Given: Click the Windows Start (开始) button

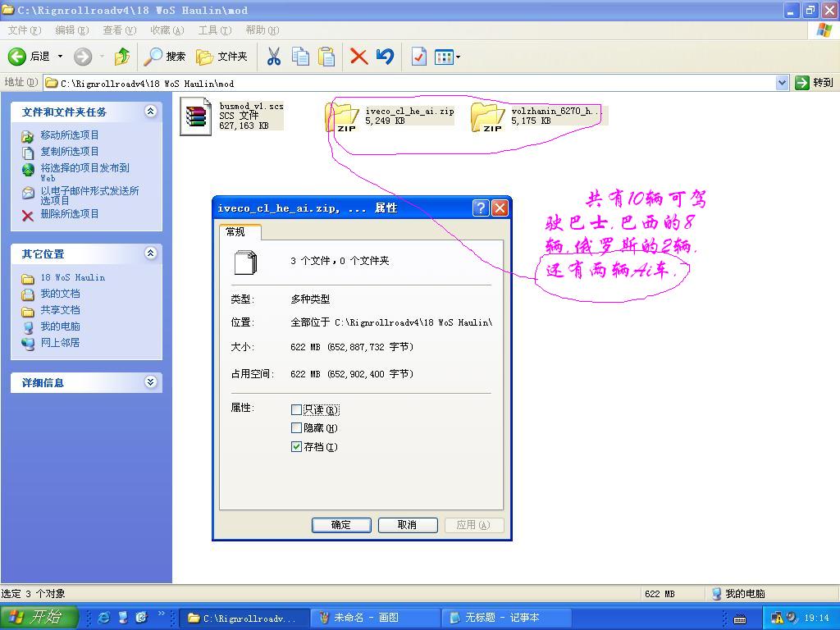Looking at the screenshot, I should (x=38, y=618).
